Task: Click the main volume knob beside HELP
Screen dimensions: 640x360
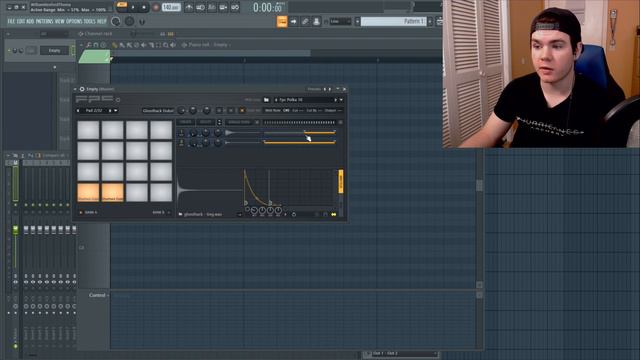Action: 116,21
